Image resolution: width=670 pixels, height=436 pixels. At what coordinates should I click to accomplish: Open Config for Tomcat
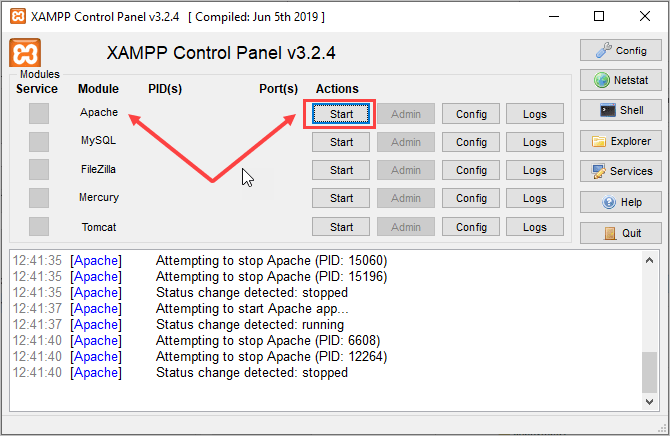point(471,227)
